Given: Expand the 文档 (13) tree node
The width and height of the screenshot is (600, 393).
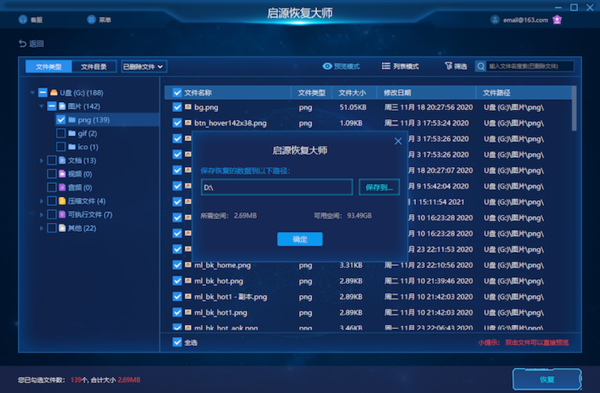Looking at the screenshot, I should pos(41,160).
